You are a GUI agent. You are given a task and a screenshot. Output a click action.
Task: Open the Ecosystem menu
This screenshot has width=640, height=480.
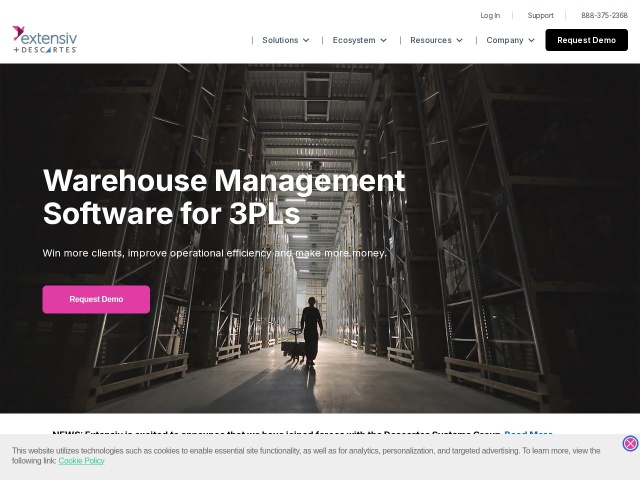click(x=353, y=40)
